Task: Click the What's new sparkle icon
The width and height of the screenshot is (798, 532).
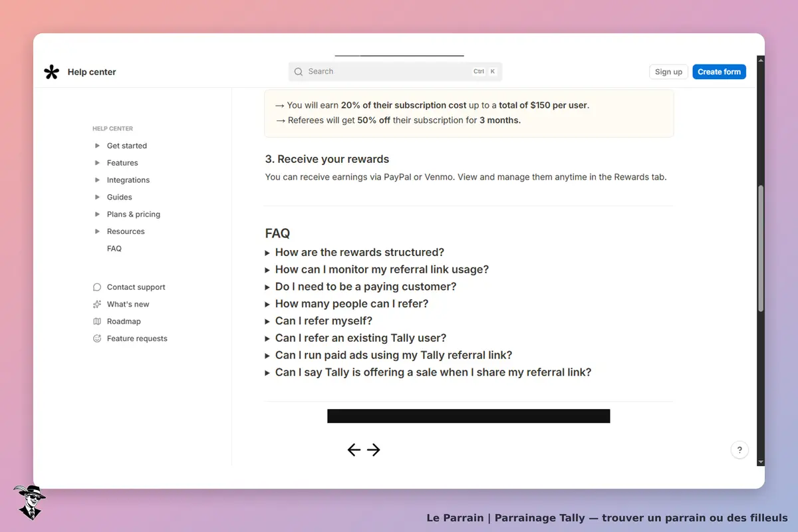Action: 97,305
